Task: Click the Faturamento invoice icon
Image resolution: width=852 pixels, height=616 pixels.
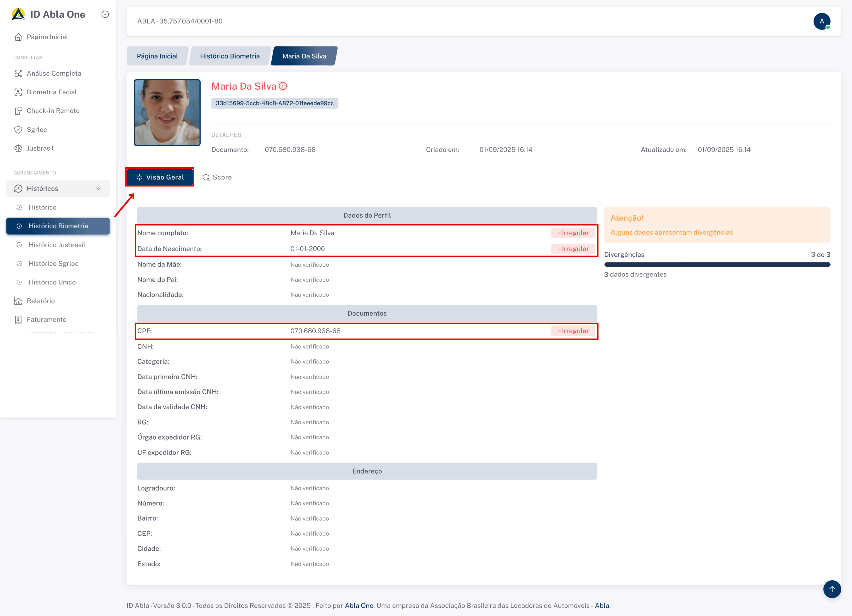Action: tap(18, 320)
